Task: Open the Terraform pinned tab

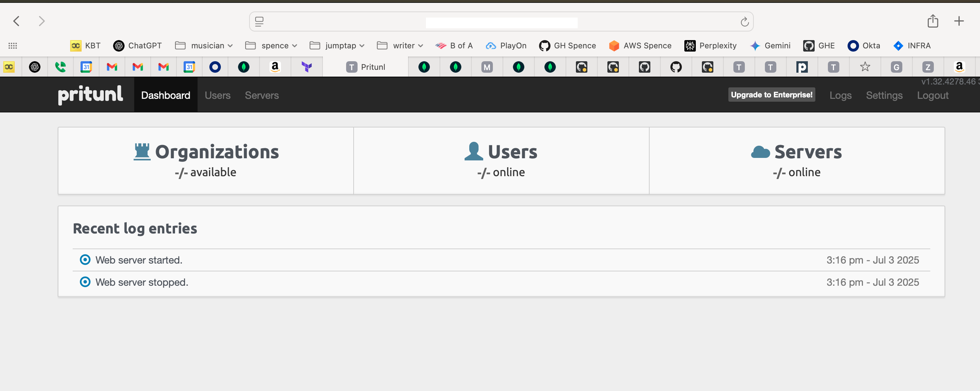Action: 307,67
